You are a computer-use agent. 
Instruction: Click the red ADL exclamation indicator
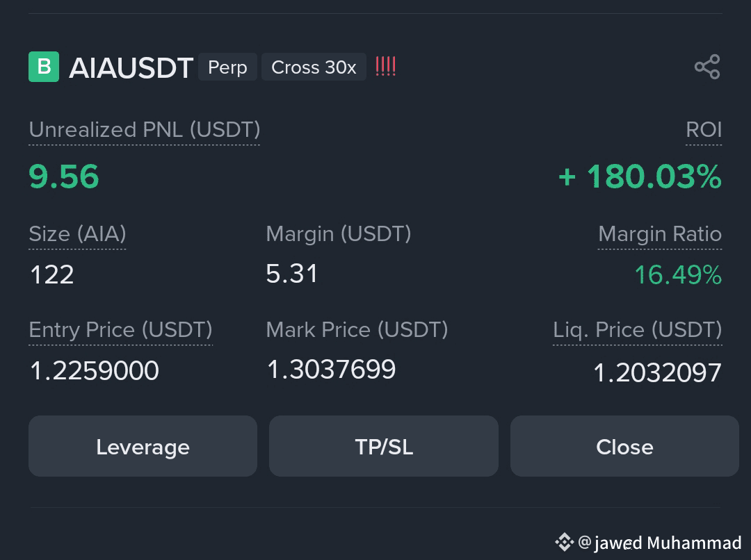pyautogui.click(x=385, y=67)
